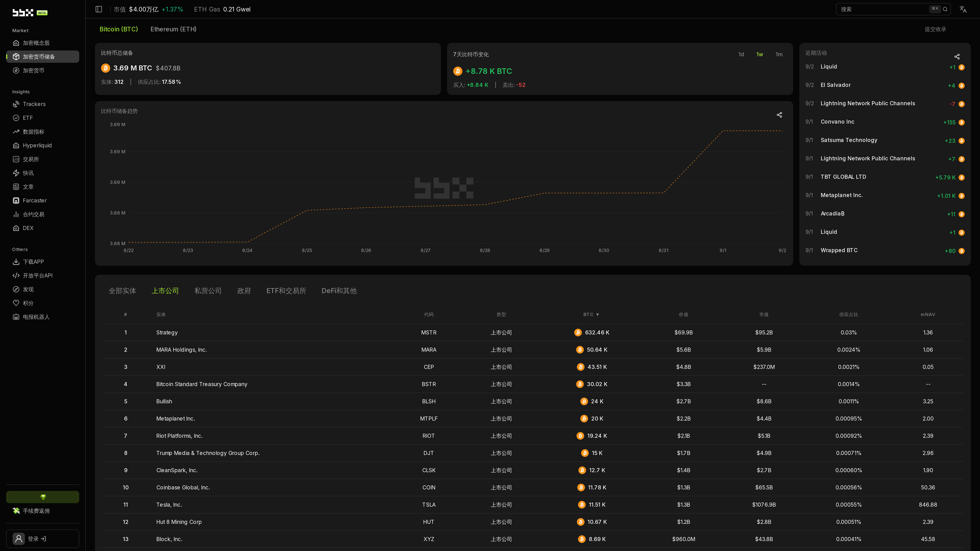980x551 pixels.
Task: Click the market value header column
Action: (764, 315)
